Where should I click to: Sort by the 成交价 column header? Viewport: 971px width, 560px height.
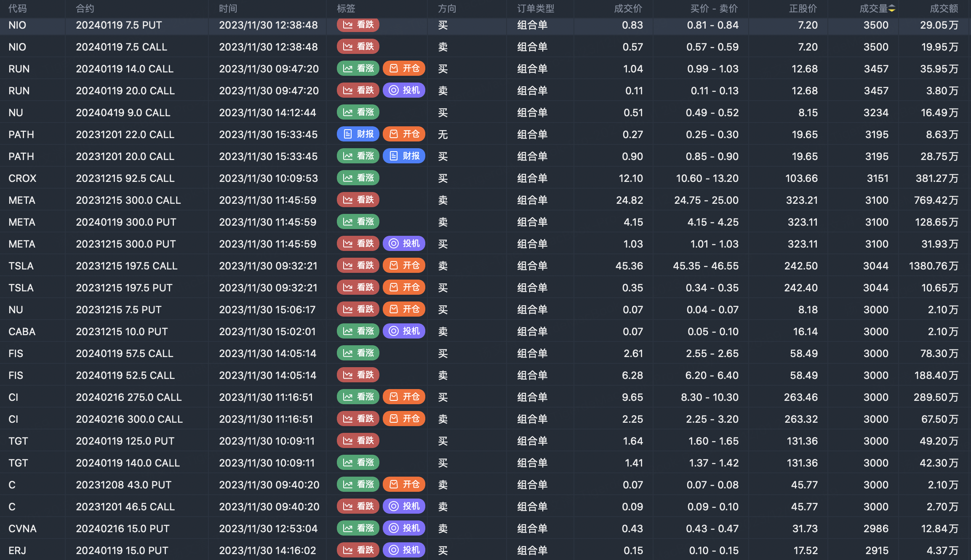coord(628,9)
